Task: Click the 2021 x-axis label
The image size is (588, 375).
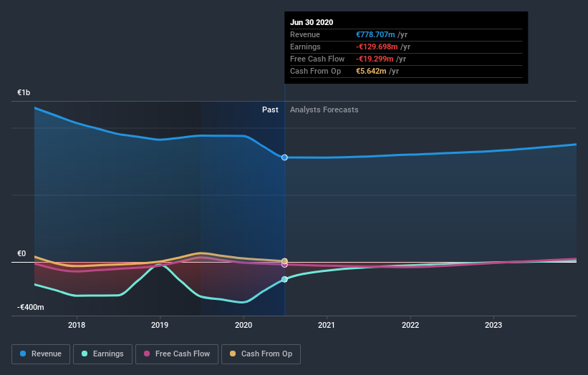Action: pos(327,325)
